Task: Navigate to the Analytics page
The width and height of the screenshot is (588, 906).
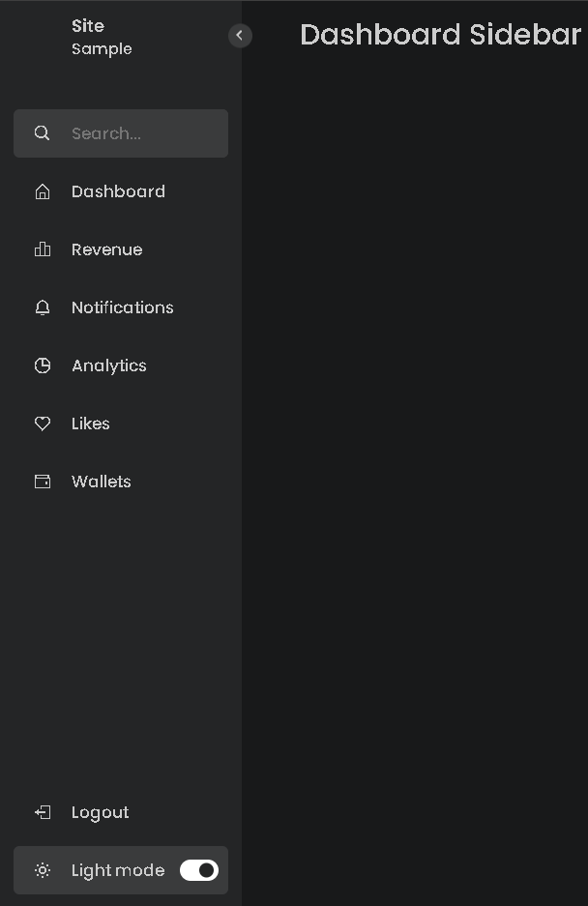Action: click(x=108, y=365)
